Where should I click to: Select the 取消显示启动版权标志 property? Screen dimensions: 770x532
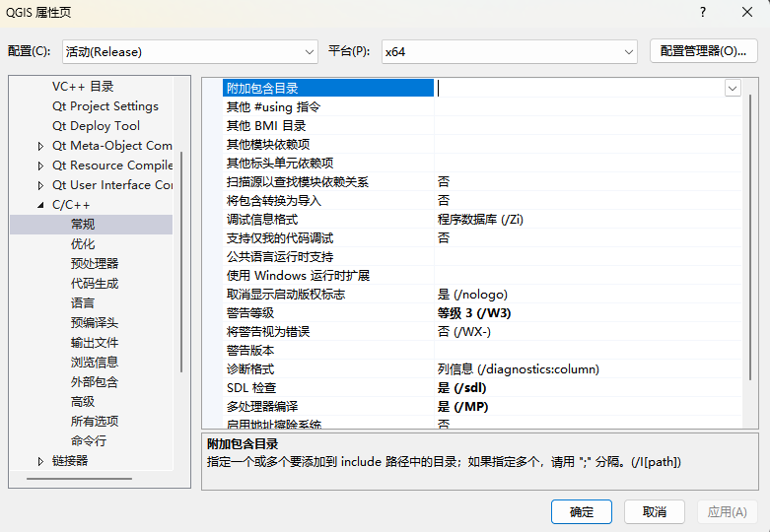coord(285,295)
